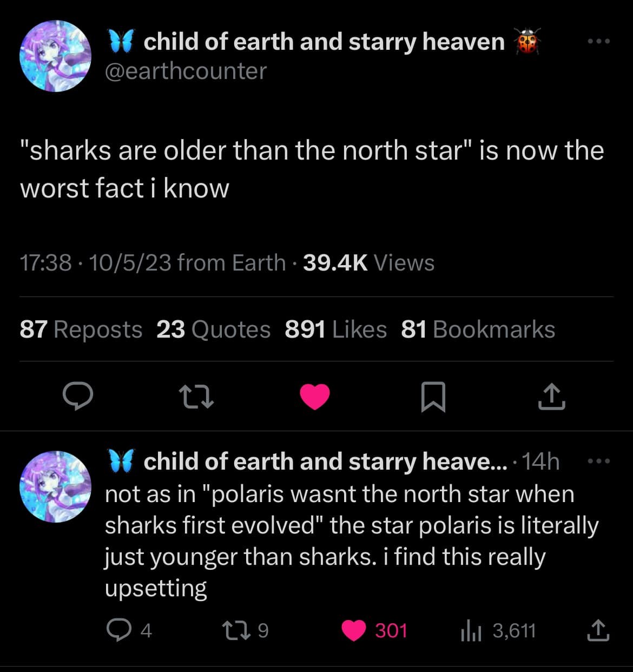Reply to the main shark tweet
The width and height of the screenshot is (633, 672).
pyautogui.click(x=78, y=396)
